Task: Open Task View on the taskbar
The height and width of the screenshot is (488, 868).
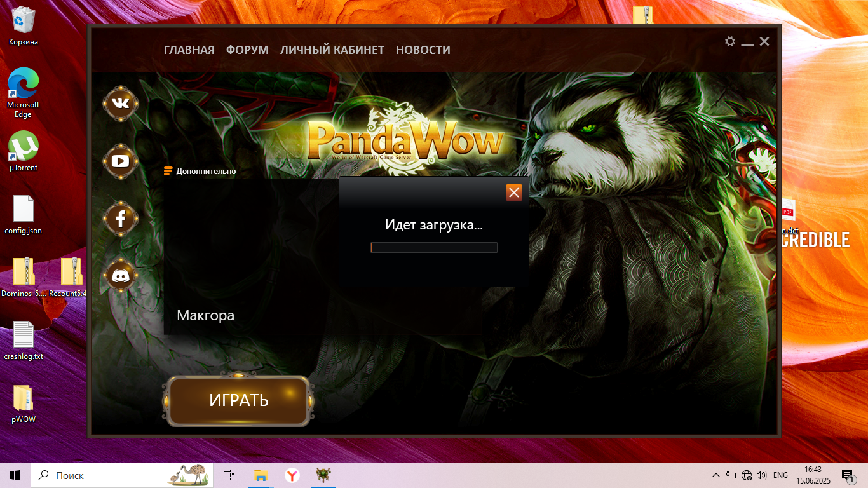Action: [x=229, y=475]
